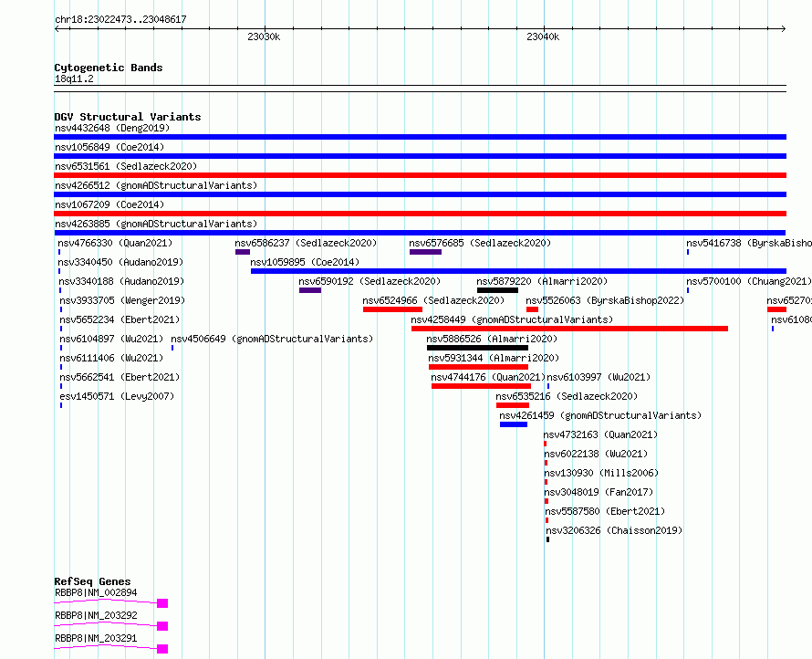Click nsv5700100 (Chuang2021) label
812x659 pixels.
[749, 281]
